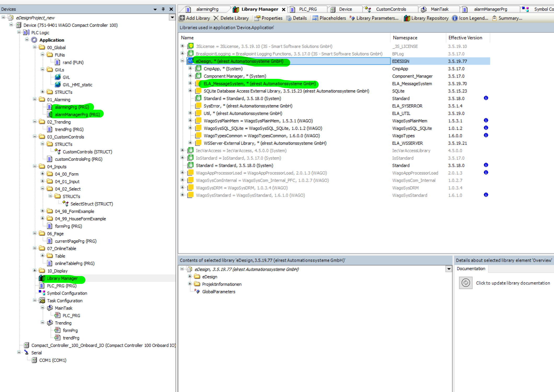Click the Details toolbar button
This screenshot has height=392, width=554.
[x=296, y=18]
